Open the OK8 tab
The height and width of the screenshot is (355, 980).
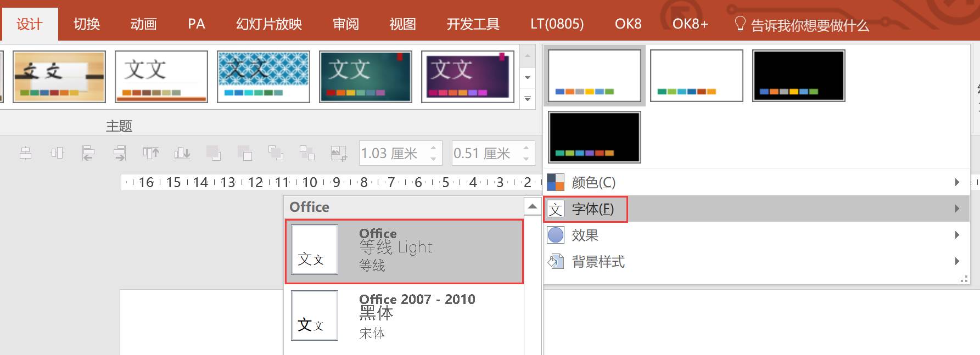click(x=628, y=24)
